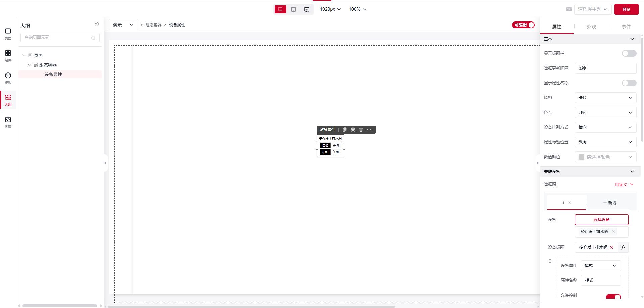The height and width of the screenshot is (308, 644).
Task: Open the 模板 templates sidebar panel
Action: (8, 78)
